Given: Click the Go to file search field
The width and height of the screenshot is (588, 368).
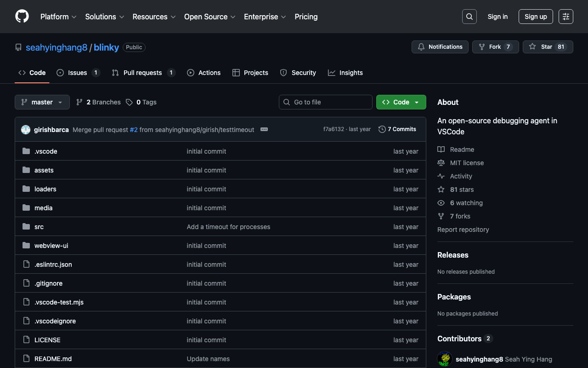Looking at the screenshot, I should 326,102.
